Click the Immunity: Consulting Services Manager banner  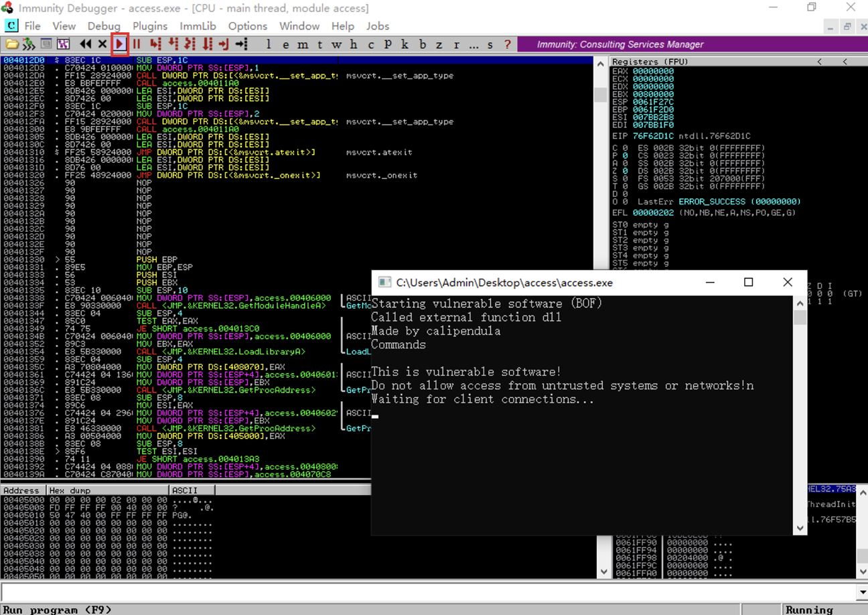pos(620,44)
